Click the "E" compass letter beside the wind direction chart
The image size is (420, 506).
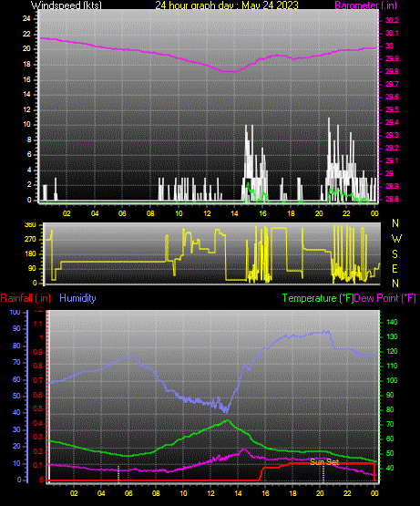click(394, 268)
